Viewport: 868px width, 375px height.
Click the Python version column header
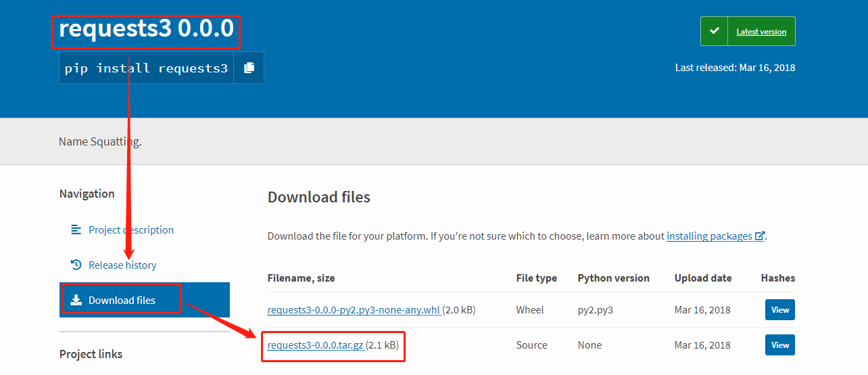point(614,278)
